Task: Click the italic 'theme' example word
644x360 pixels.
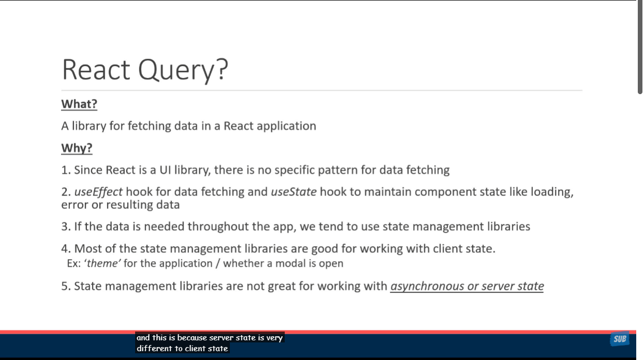Action: pyautogui.click(x=102, y=263)
